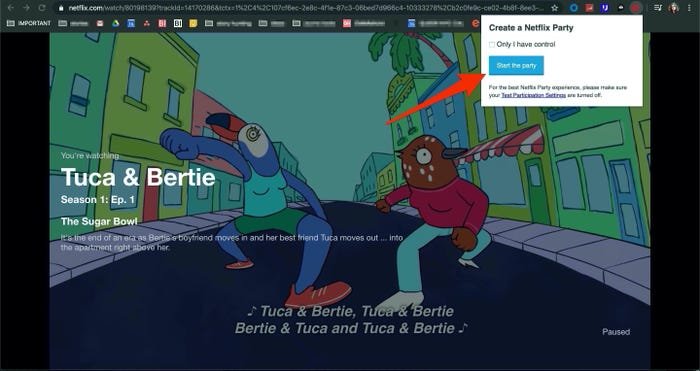
Task: Click the browser forward arrow
Action: [26, 8]
